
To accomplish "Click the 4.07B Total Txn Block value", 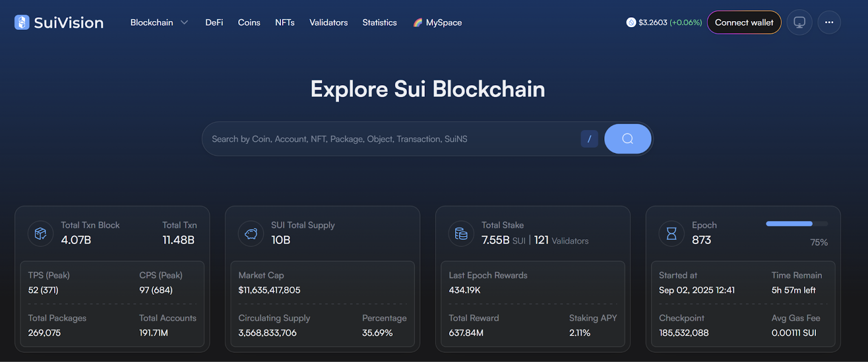I will pos(76,240).
